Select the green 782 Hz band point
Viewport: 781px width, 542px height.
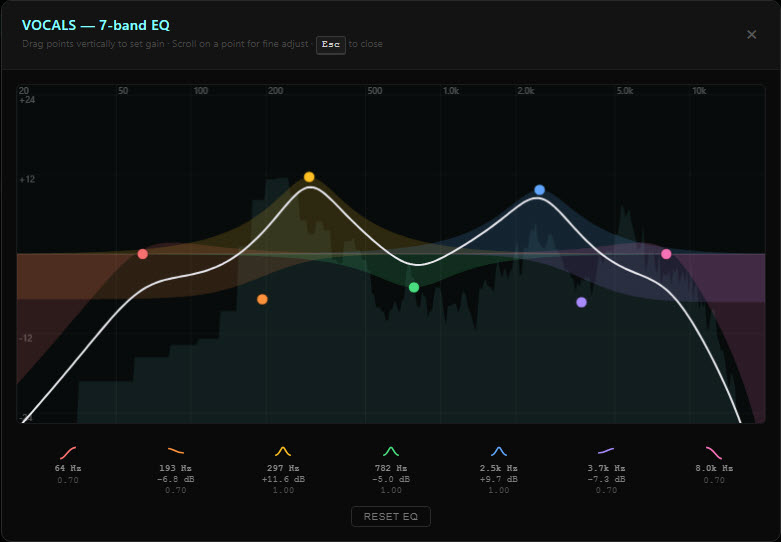click(414, 287)
